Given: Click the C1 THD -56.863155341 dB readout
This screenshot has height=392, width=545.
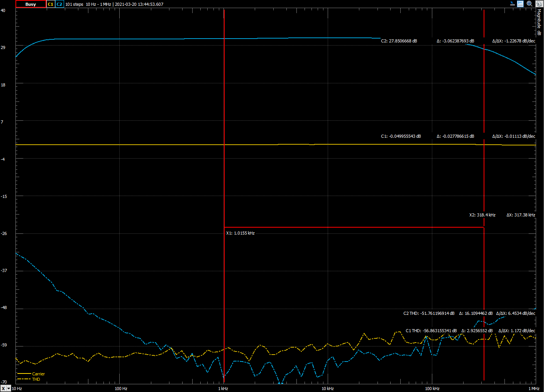Looking at the screenshot, I should coord(431,331).
